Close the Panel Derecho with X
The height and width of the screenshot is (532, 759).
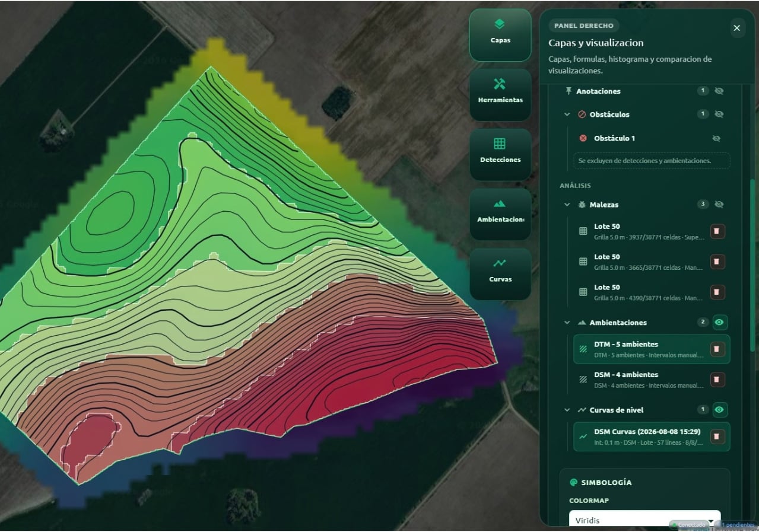[736, 28]
